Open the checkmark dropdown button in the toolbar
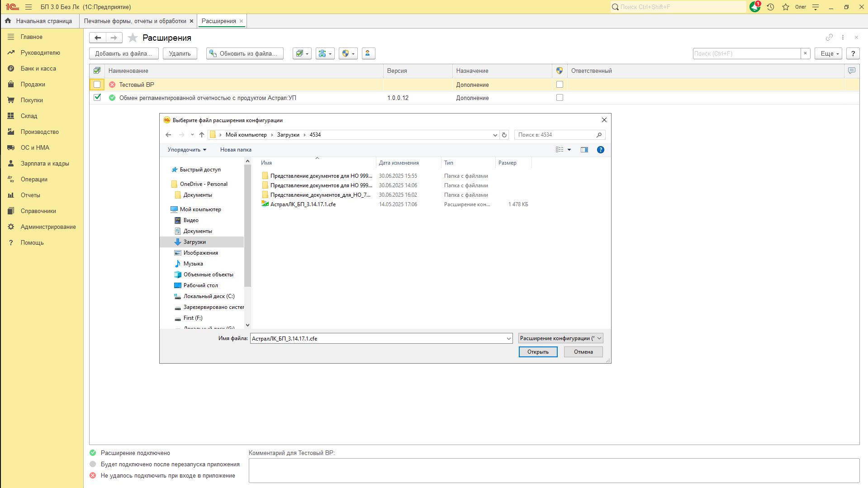Screen dimensions: 868x488 coord(302,53)
